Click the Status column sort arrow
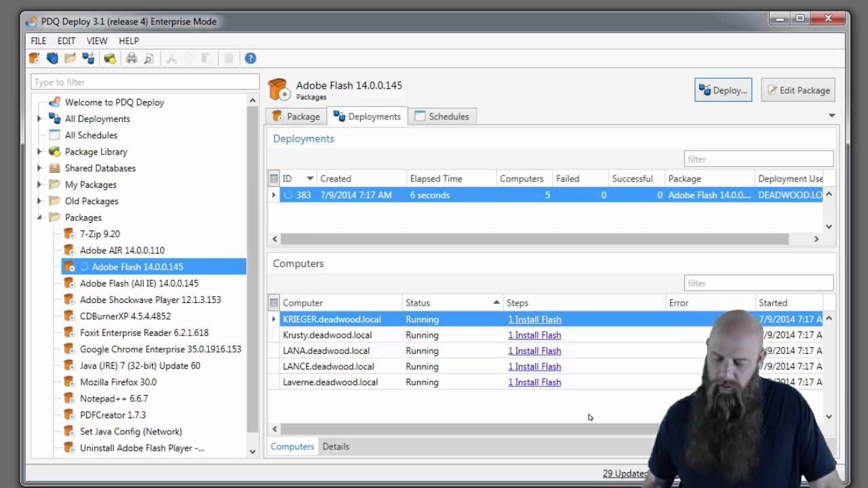This screenshot has width=868, height=488. coord(496,302)
